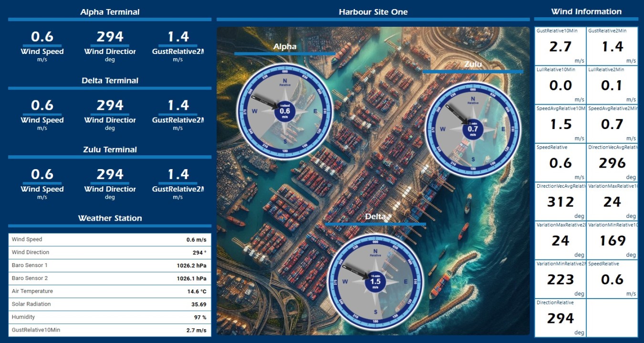Click the Air Temperature row in Weather Station
Image resolution: width=644 pixels, height=343 pixels.
coord(109,291)
